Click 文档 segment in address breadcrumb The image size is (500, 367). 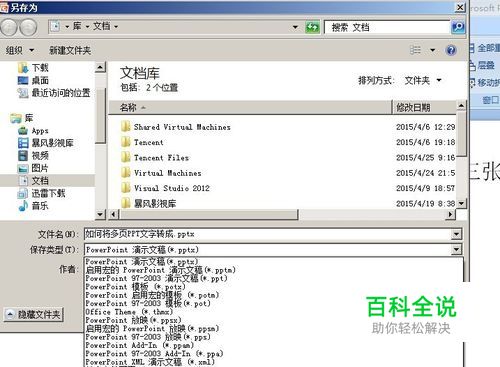[x=102, y=26]
